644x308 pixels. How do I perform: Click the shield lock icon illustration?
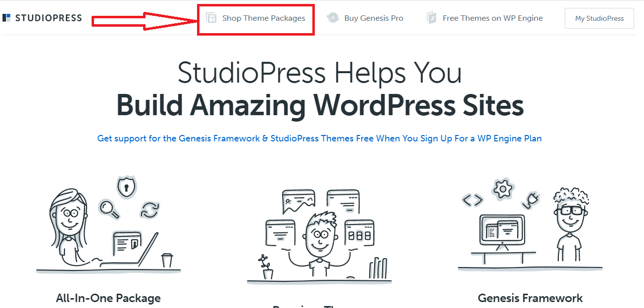(126, 187)
